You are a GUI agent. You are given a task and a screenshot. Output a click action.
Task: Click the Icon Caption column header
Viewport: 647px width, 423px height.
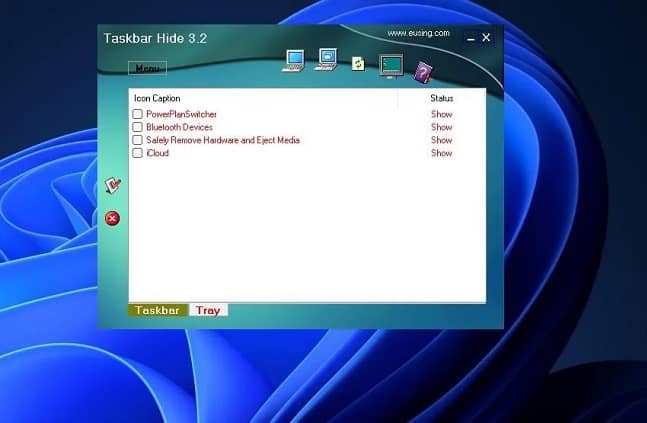pos(157,99)
